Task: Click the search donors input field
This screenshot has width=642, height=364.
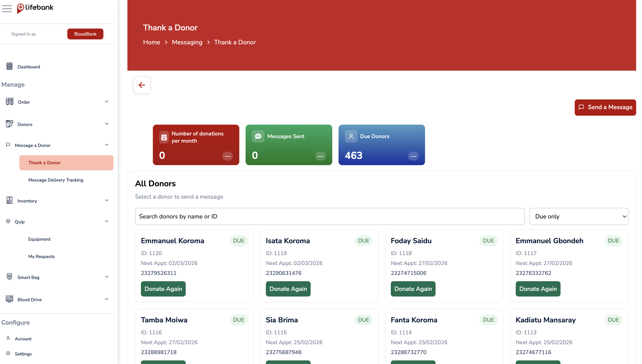Action: (330, 216)
